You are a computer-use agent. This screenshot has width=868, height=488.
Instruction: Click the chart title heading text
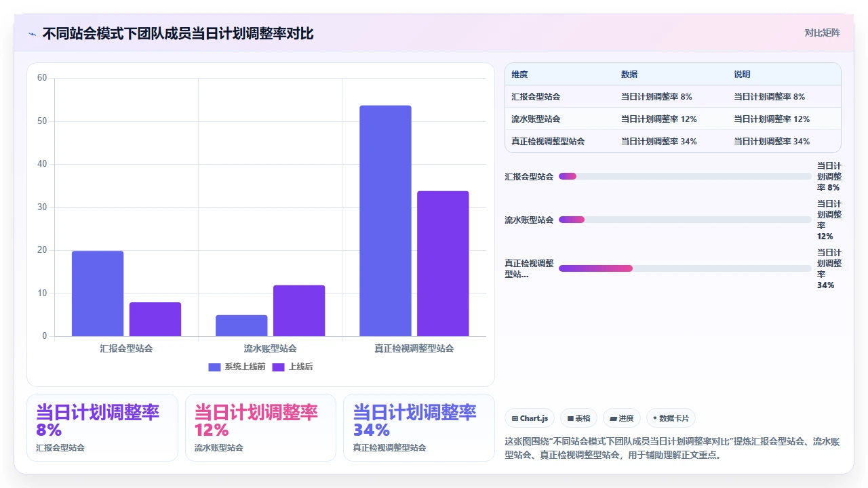click(178, 33)
